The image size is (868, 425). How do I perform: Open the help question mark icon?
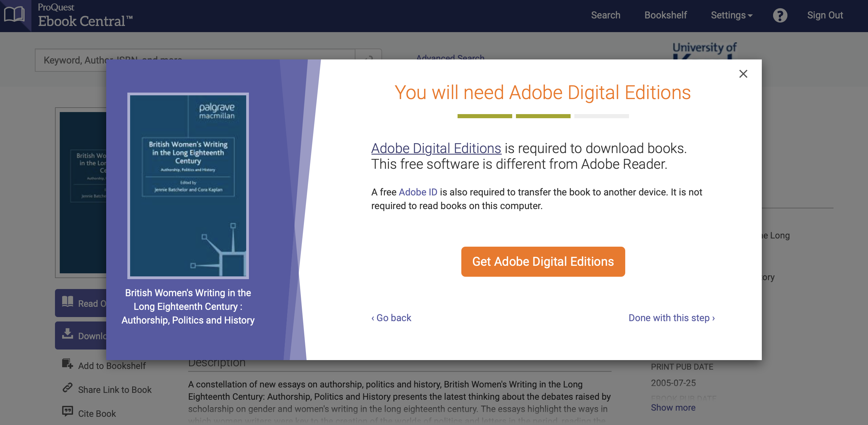(x=780, y=15)
